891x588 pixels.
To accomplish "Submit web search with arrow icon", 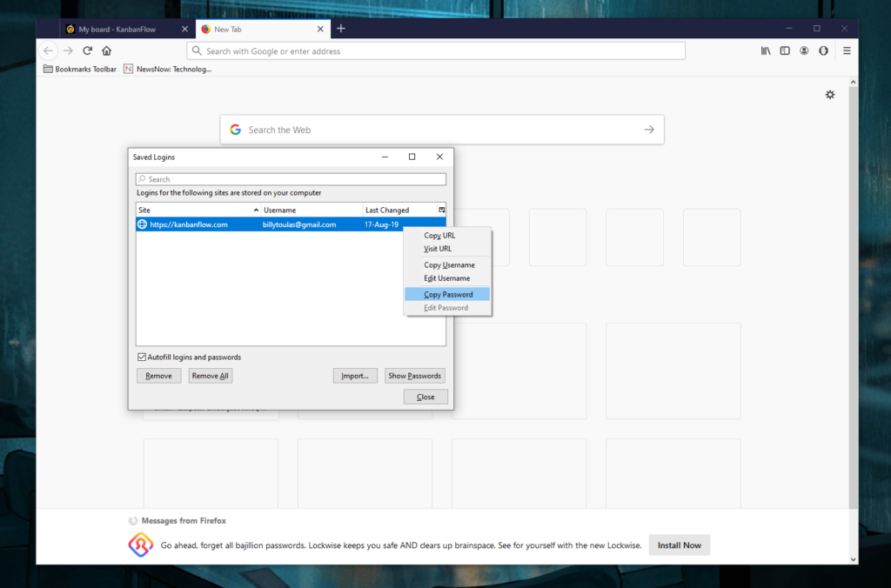I will 649,130.
